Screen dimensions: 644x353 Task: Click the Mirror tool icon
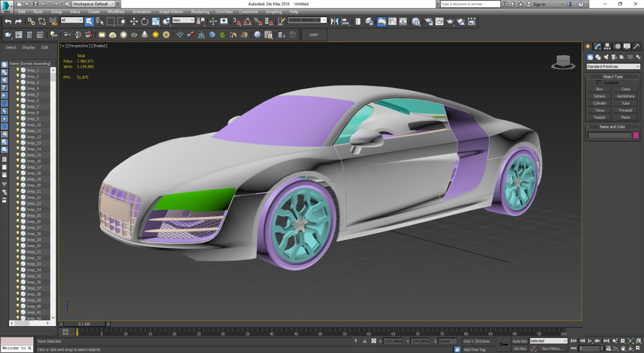point(335,21)
